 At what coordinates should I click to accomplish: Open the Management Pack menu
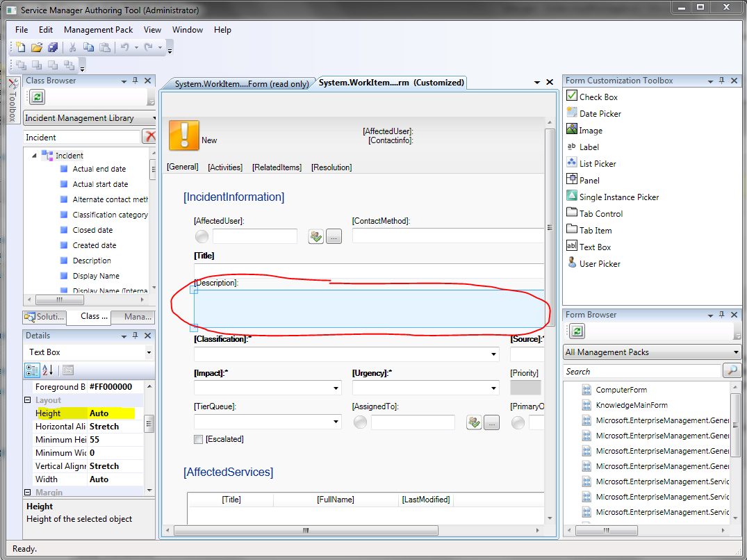point(98,29)
